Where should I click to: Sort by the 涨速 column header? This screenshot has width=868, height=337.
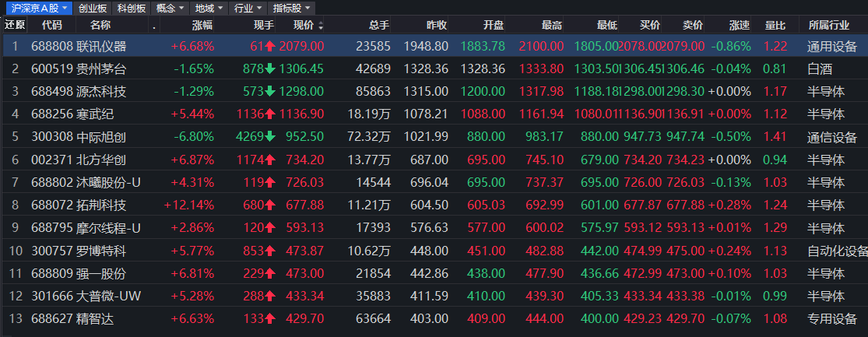pos(739,25)
